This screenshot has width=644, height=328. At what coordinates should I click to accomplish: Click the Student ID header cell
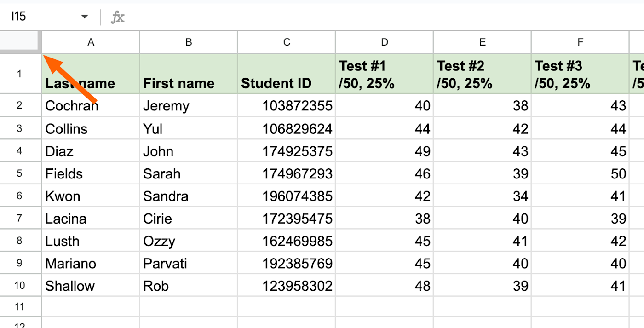pyautogui.click(x=287, y=74)
